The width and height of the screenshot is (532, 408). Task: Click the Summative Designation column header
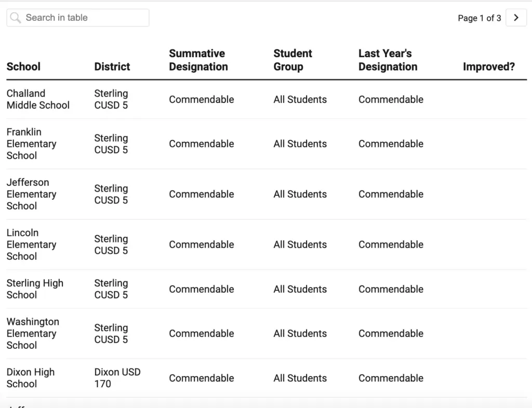[198, 60]
